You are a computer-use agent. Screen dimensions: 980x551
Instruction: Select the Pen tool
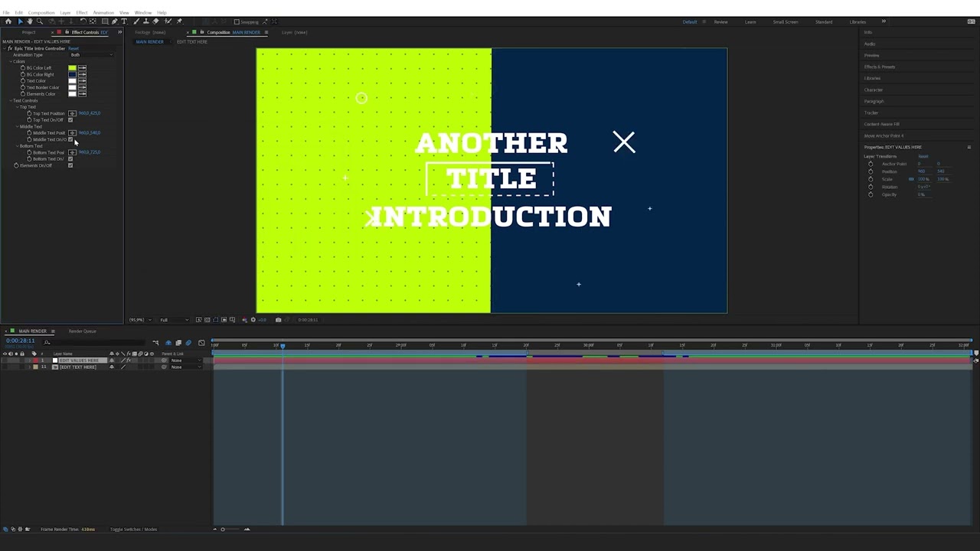tap(115, 21)
